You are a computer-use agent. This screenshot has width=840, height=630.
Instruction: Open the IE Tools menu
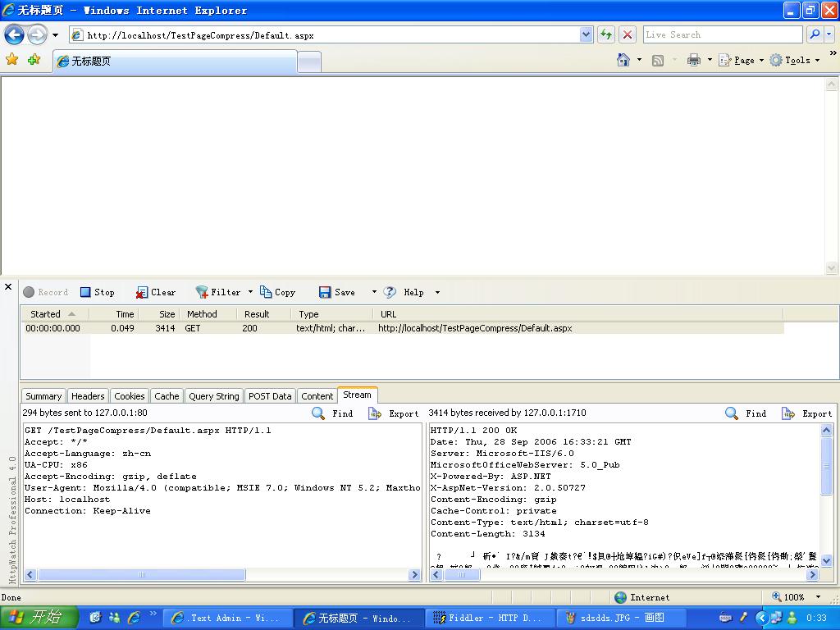pyautogui.click(x=795, y=60)
